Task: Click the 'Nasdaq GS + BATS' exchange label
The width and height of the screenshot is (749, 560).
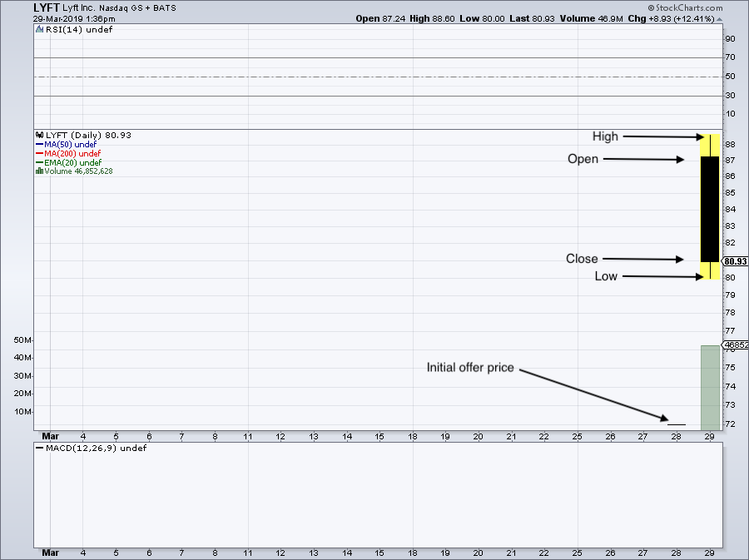Action: [137, 8]
